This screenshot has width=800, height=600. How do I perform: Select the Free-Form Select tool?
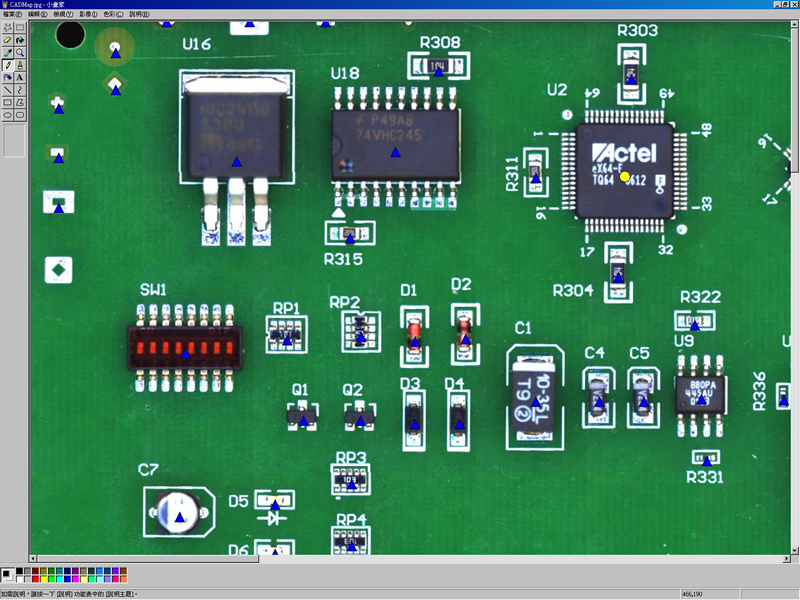coord(8,28)
